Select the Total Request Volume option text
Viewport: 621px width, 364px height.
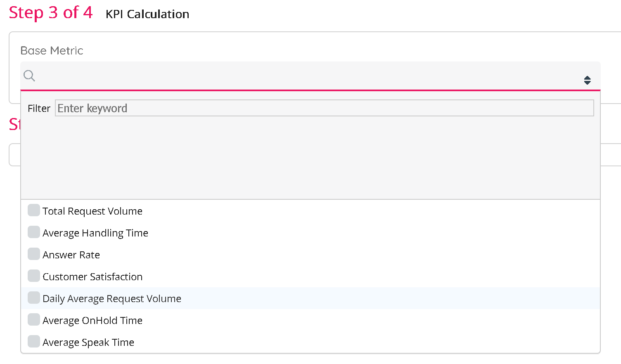[x=92, y=211]
